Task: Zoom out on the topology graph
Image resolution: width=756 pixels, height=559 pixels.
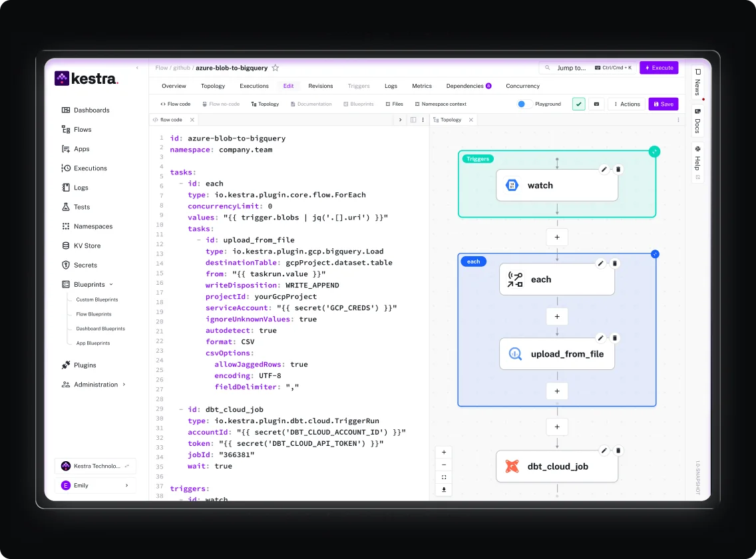Action: pyautogui.click(x=444, y=465)
